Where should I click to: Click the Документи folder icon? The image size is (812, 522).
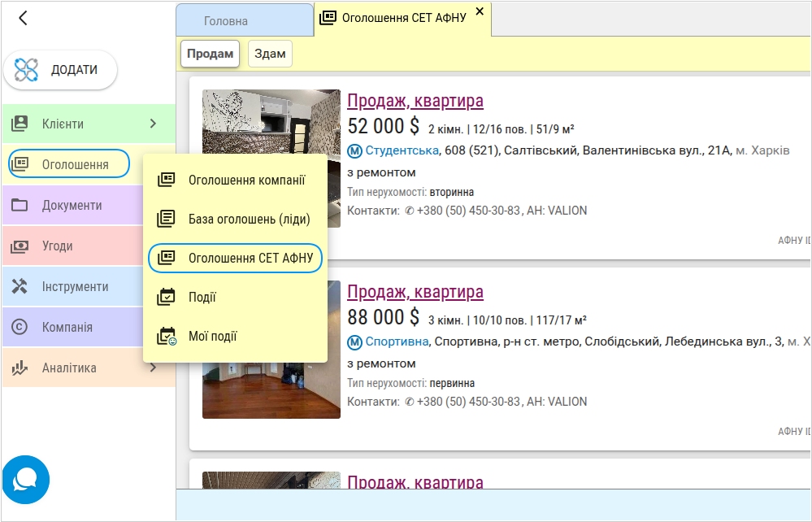tap(20, 205)
